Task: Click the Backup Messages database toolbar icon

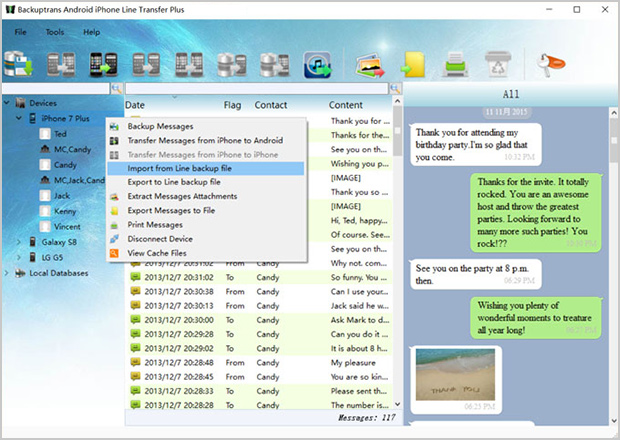Action: [20, 63]
